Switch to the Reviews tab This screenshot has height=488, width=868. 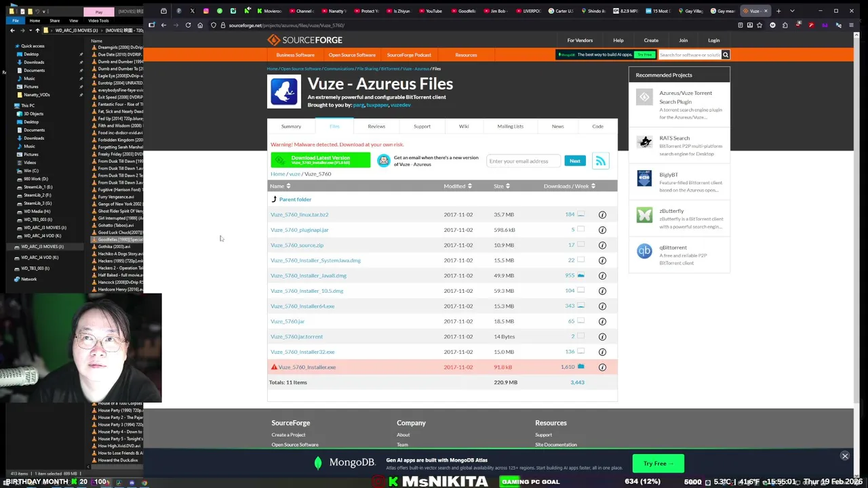click(x=376, y=126)
